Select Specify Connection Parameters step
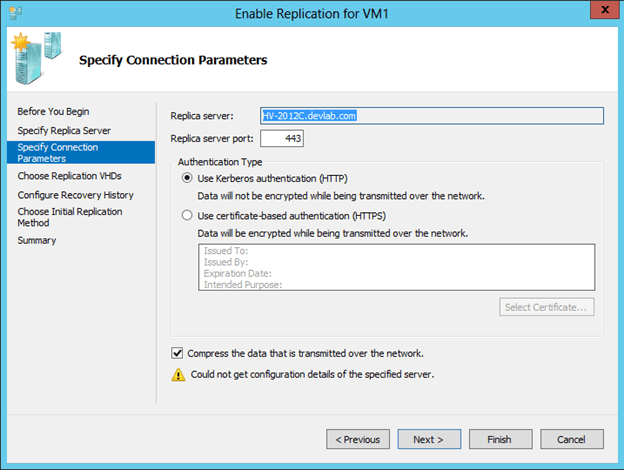This screenshot has height=470, width=624. [81, 152]
